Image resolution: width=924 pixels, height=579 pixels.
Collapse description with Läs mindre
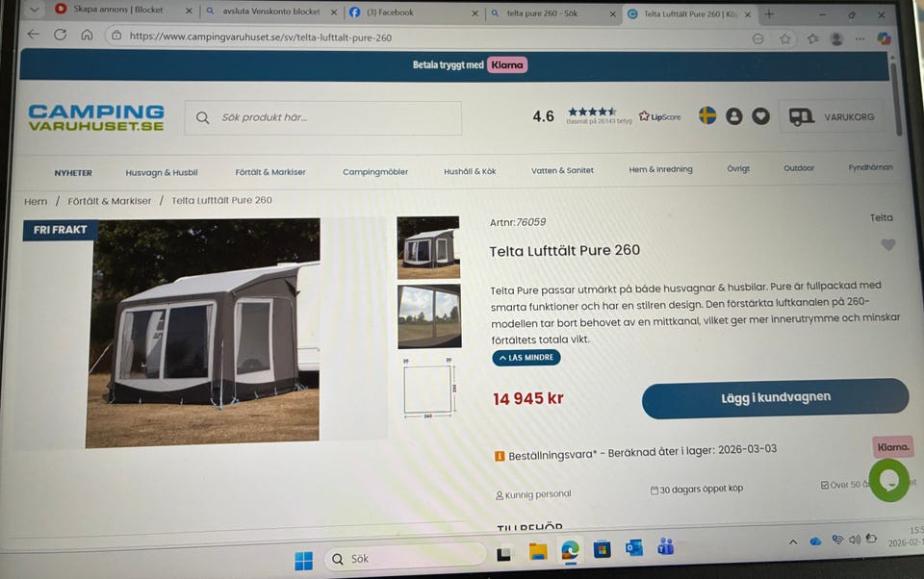coord(526,358)
